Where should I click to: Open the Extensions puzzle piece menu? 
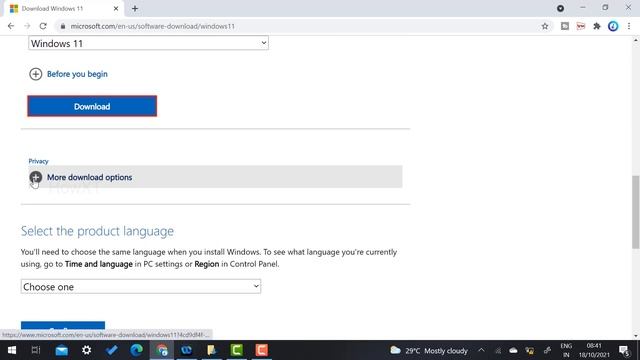[597, 26]
